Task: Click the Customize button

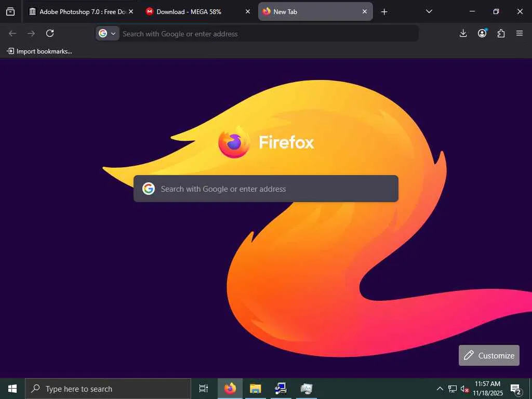Action: [489, 355]
